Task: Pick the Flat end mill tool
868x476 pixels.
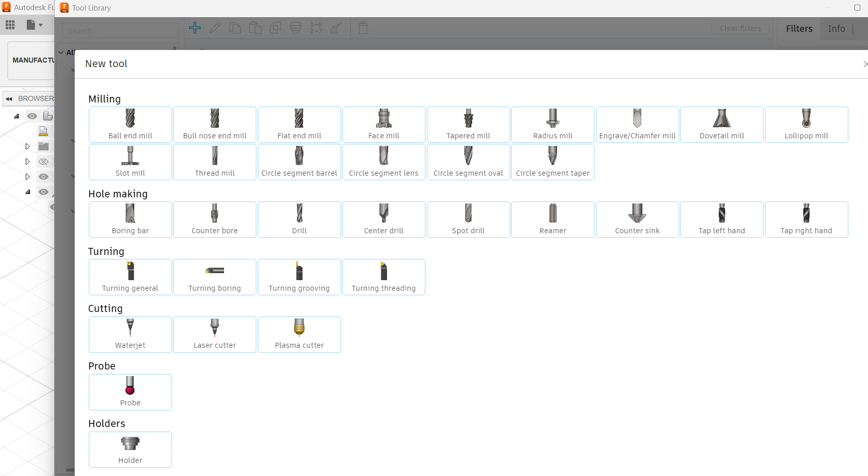Action: pos(299,125)
